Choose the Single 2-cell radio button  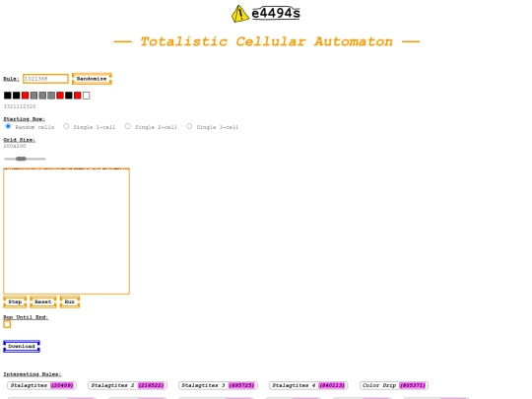[127, 126]
